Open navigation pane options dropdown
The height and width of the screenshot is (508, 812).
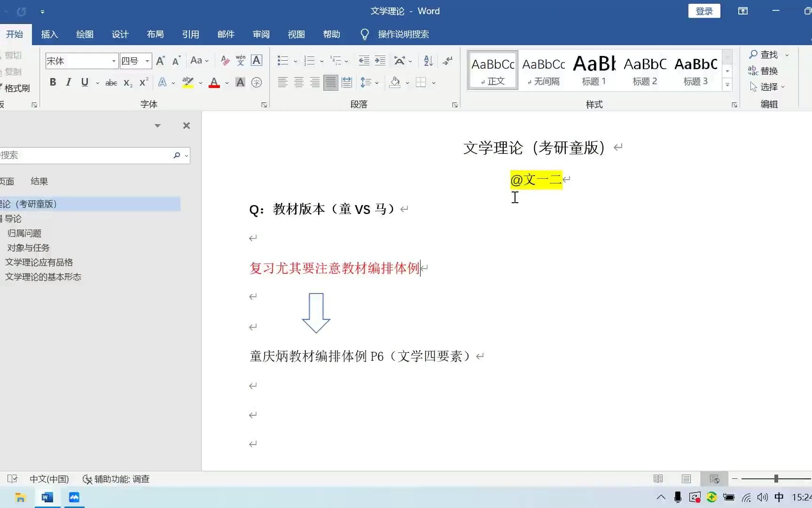(157, 126)
